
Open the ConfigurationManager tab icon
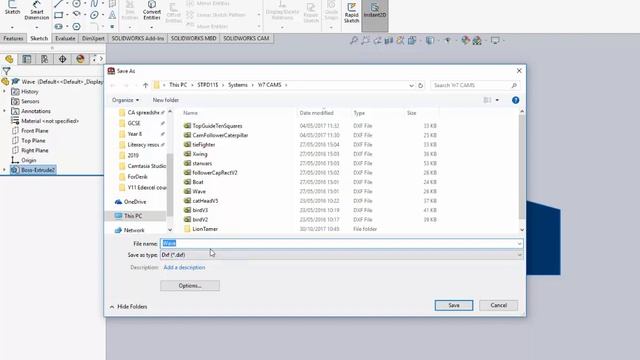44,59
